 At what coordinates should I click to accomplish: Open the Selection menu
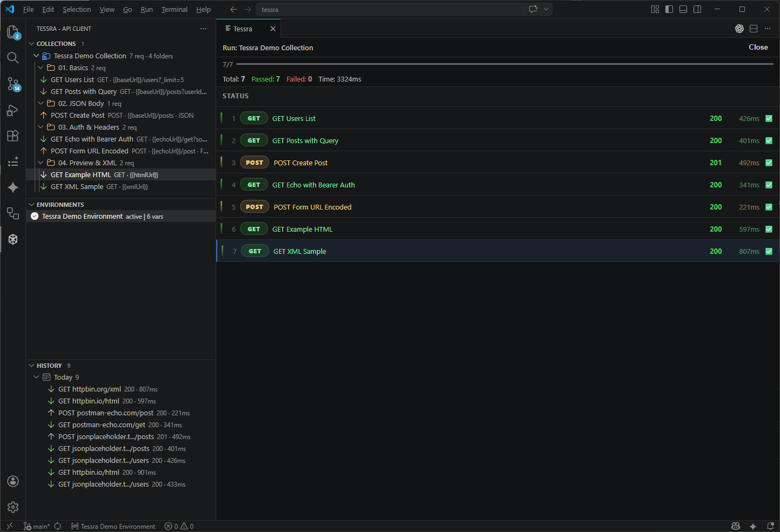click(77, 9)
